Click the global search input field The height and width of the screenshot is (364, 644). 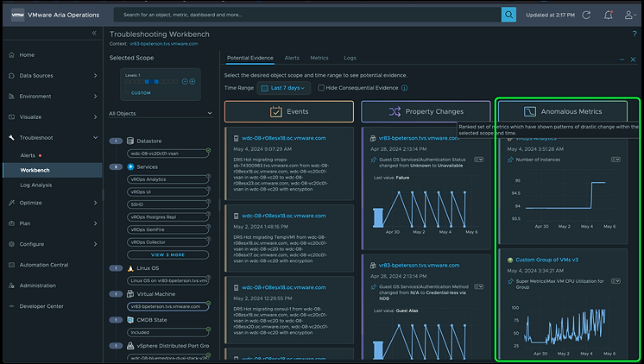306,15
